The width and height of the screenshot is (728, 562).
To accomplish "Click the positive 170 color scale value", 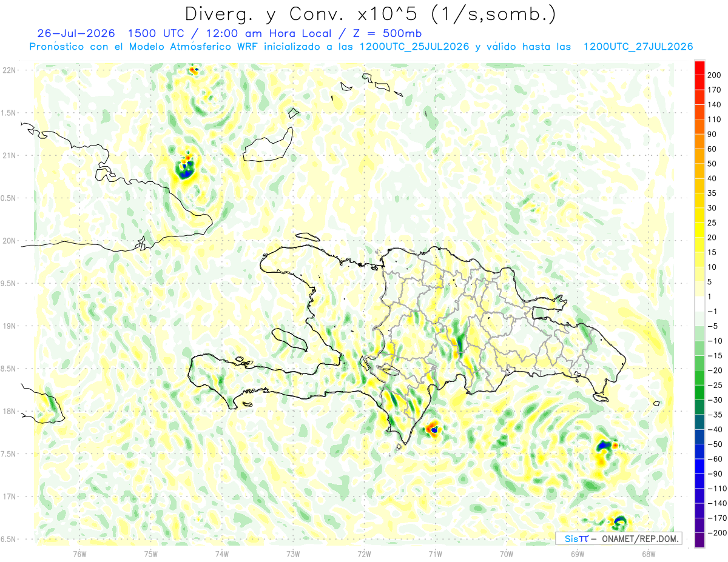I will [714, 90].
